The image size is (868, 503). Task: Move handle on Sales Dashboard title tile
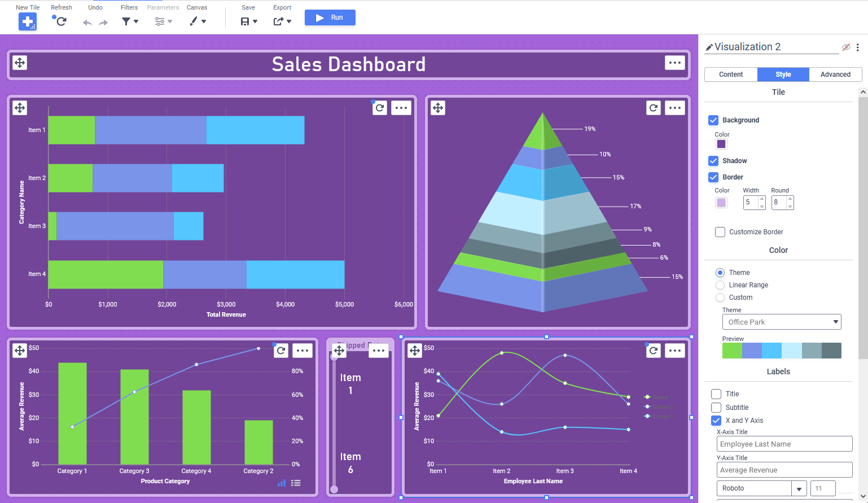point(20,63)
